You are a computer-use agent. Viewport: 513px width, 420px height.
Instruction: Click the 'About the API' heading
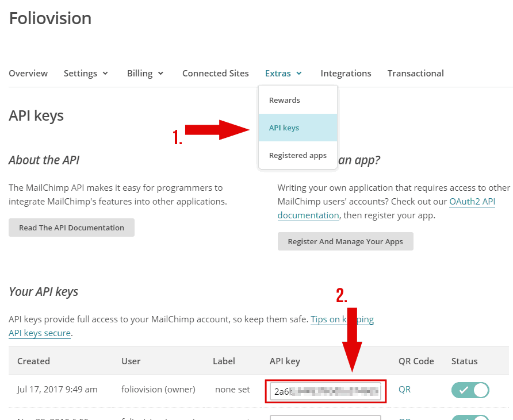pyautogui.click(x=44, y=160)
